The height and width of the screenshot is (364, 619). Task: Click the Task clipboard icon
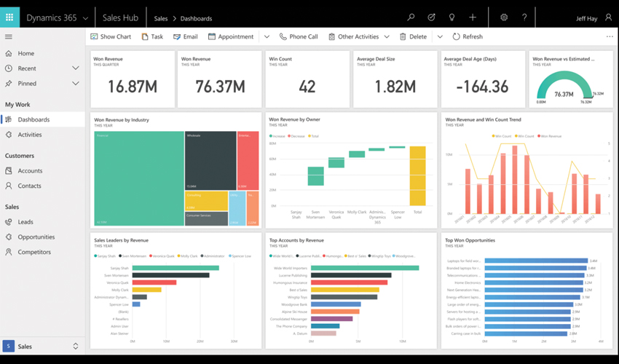pyautogui.click(x=145, y=36)
